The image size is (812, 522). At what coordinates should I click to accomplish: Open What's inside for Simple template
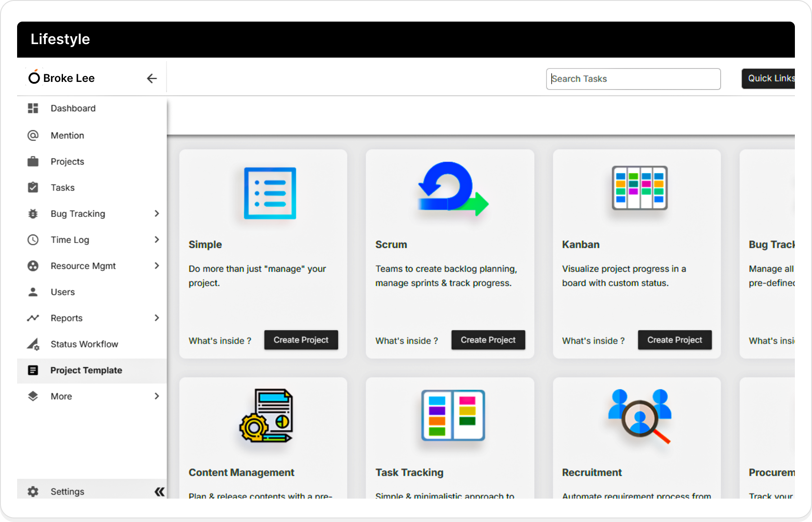coord(220,341)
